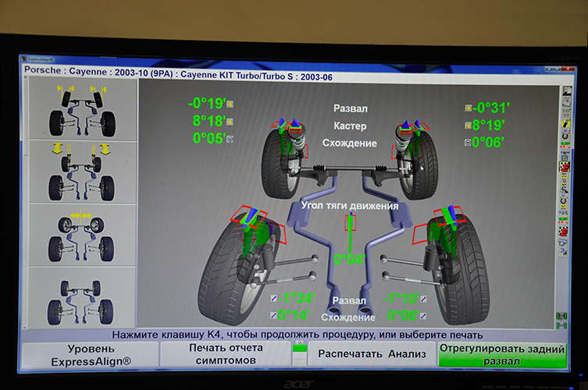The height and width of the screenshot is (390, 588).
Task: Click the Уровень ExpressAlign softkey button
Action: pos(90,355)
